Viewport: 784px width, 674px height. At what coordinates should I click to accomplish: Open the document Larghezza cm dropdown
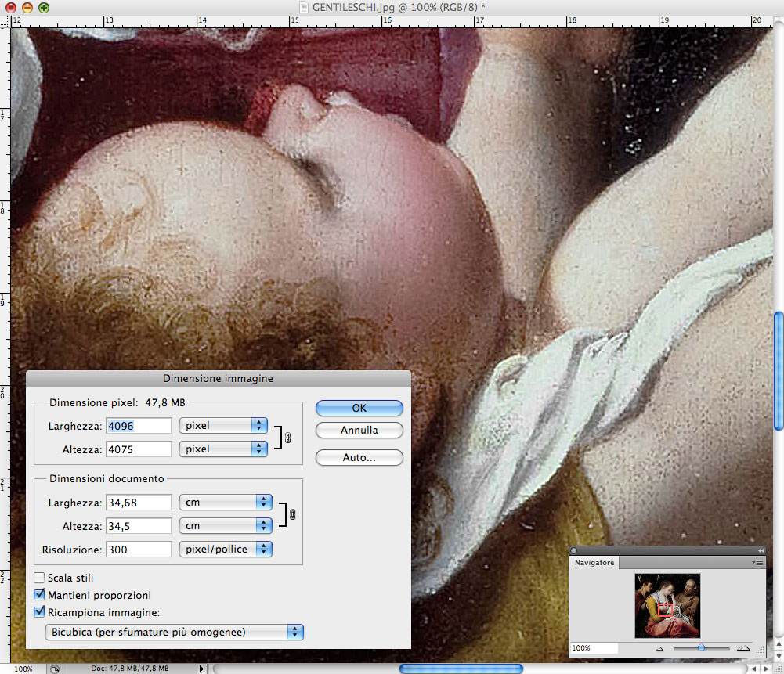226,502
